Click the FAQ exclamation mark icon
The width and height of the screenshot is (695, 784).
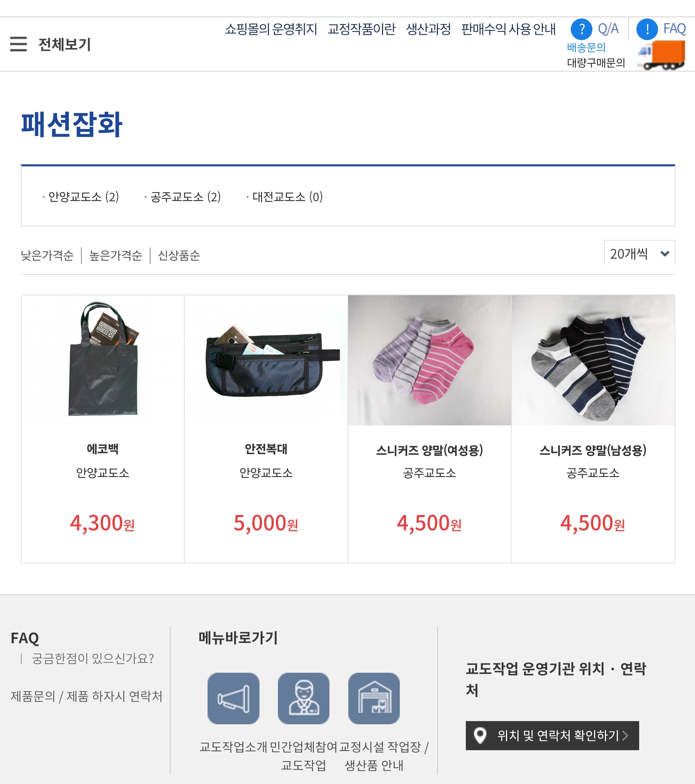click(647, 29)
